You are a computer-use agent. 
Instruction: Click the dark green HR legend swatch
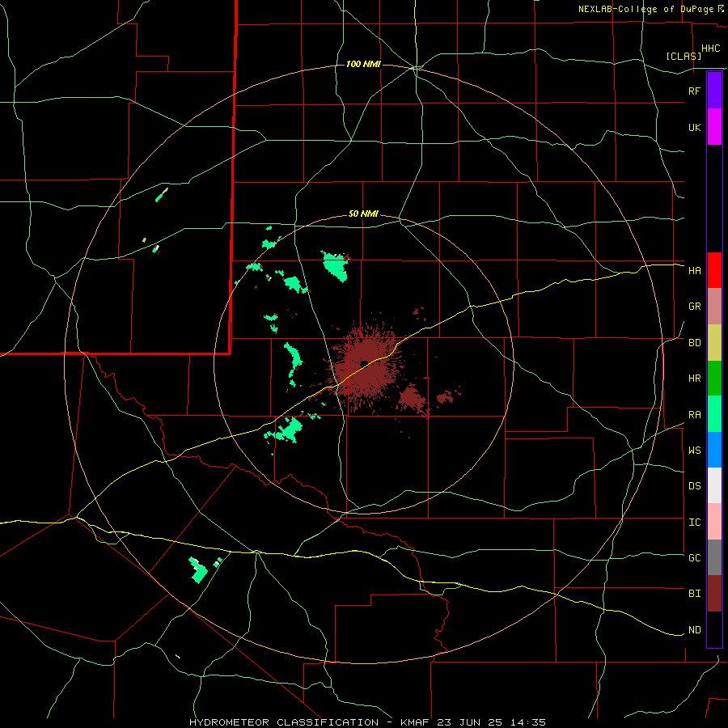(x=714, y=379)
